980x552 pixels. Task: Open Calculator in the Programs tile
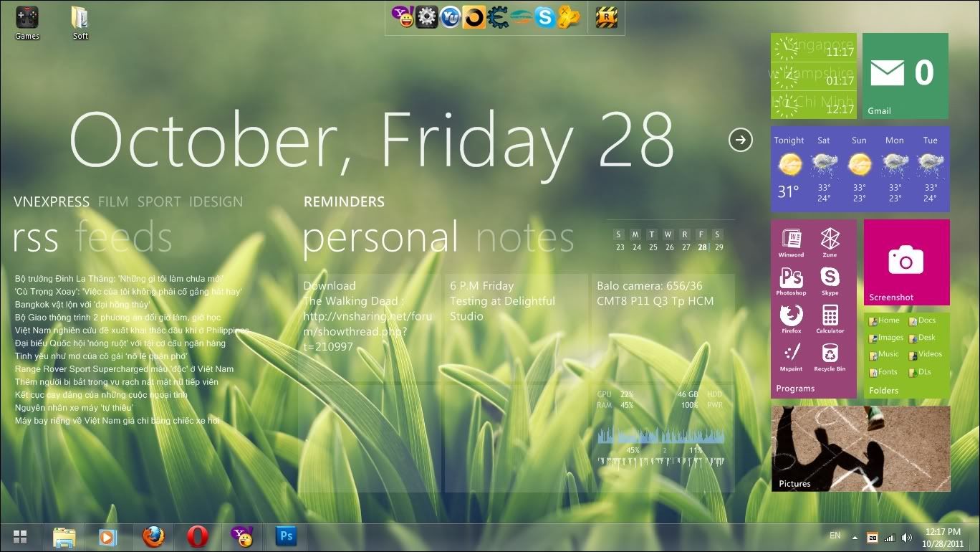coord(830,320)
